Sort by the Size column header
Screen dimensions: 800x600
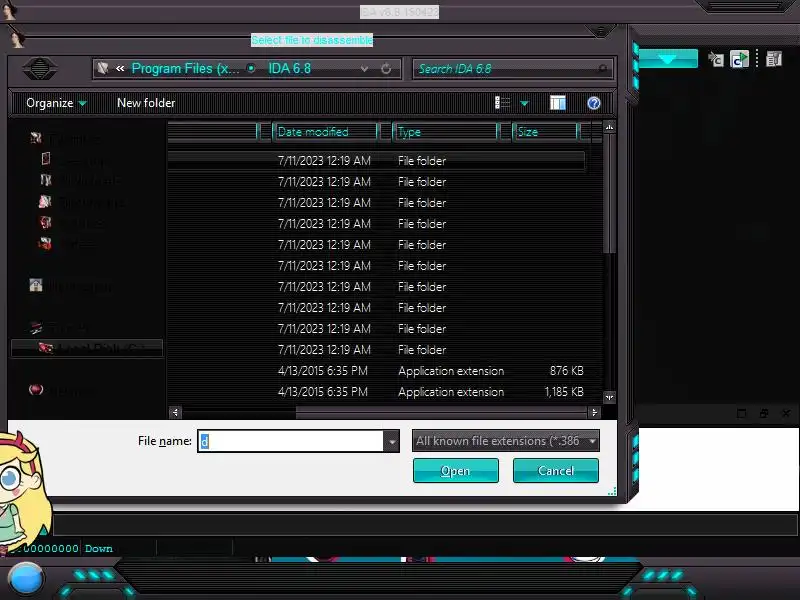coord(545,132)
